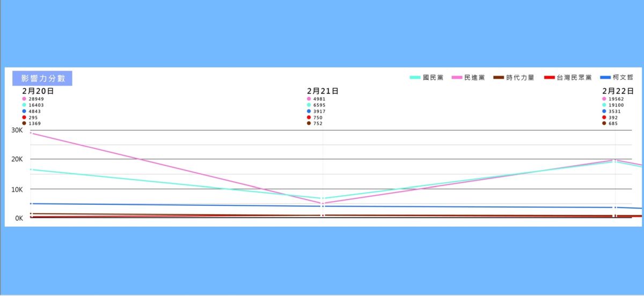Viewport: 644px width, 296px height.
Task: Click the 30K y-axis label
Action: point(18,130)
